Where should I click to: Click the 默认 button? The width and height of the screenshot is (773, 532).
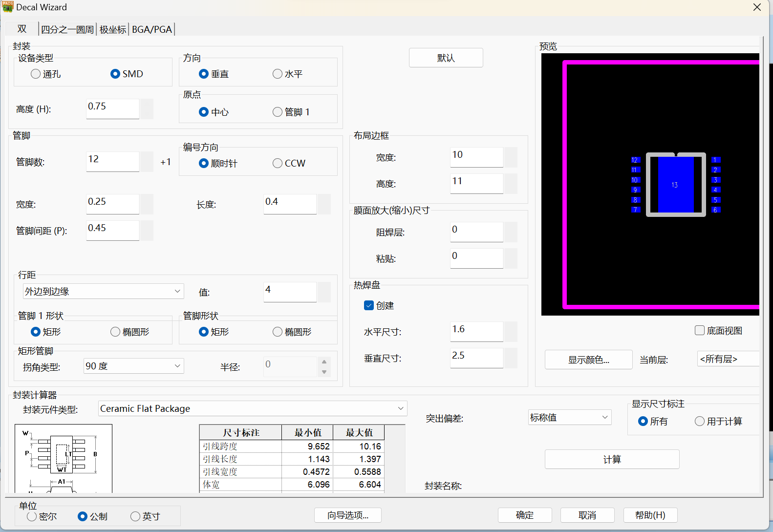tap(446, 58)
